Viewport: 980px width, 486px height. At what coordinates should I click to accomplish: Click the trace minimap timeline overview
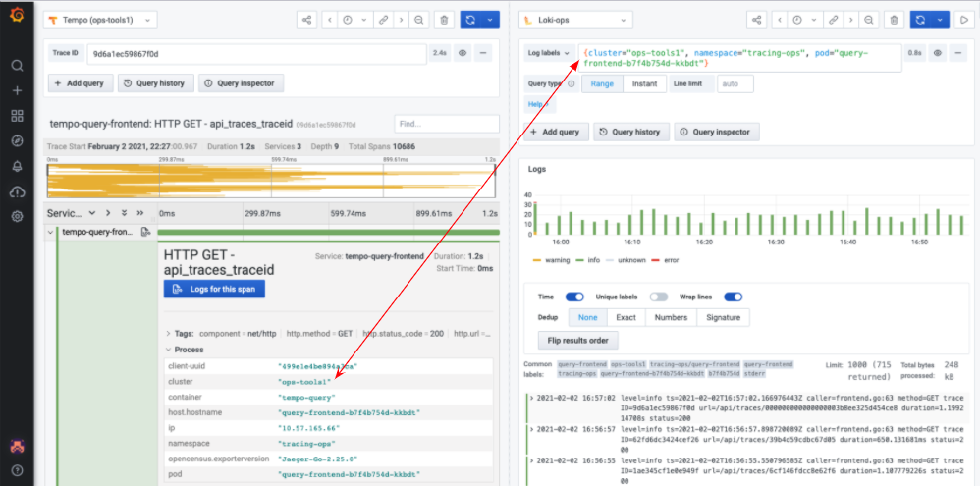click(272, 180)
